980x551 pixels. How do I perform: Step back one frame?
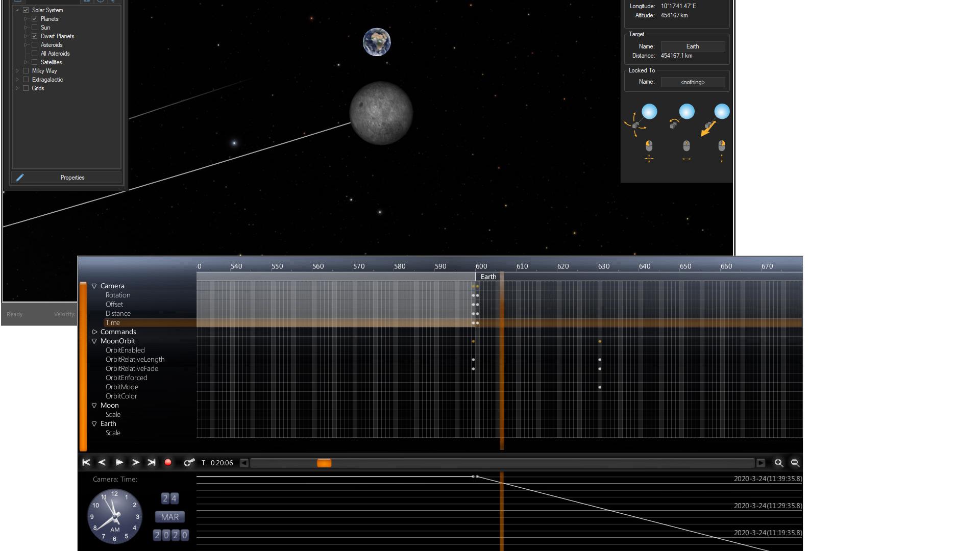point(102,462)
